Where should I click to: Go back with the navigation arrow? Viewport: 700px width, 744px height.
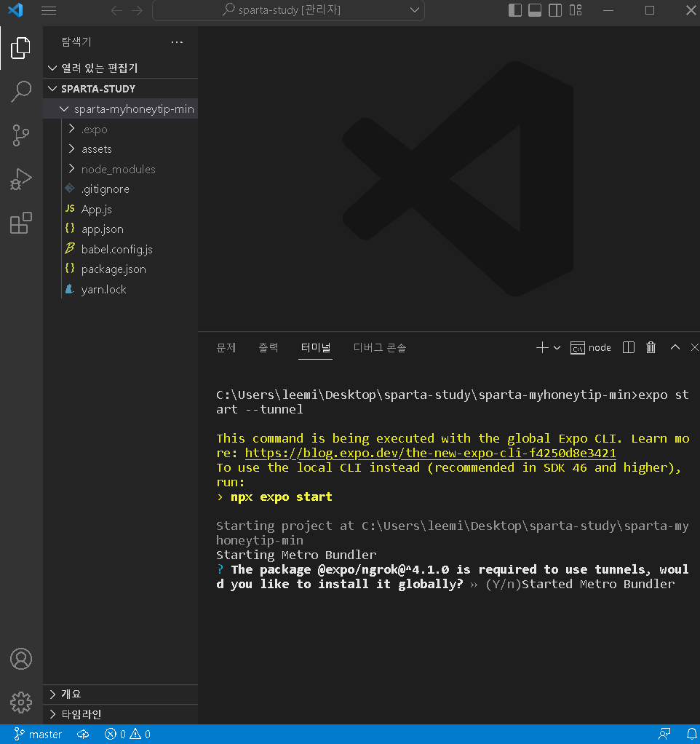coord(116,10)
